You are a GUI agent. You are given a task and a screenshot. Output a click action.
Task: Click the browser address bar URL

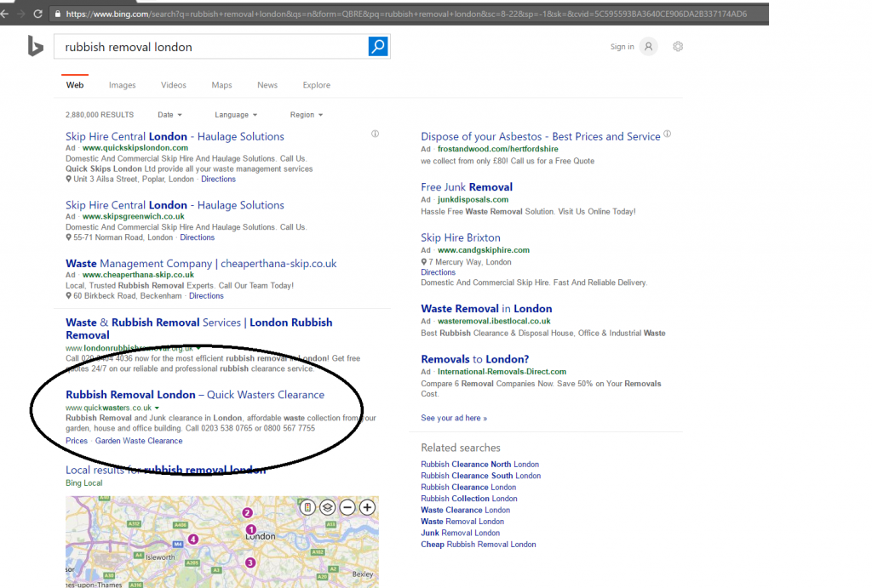406,14
